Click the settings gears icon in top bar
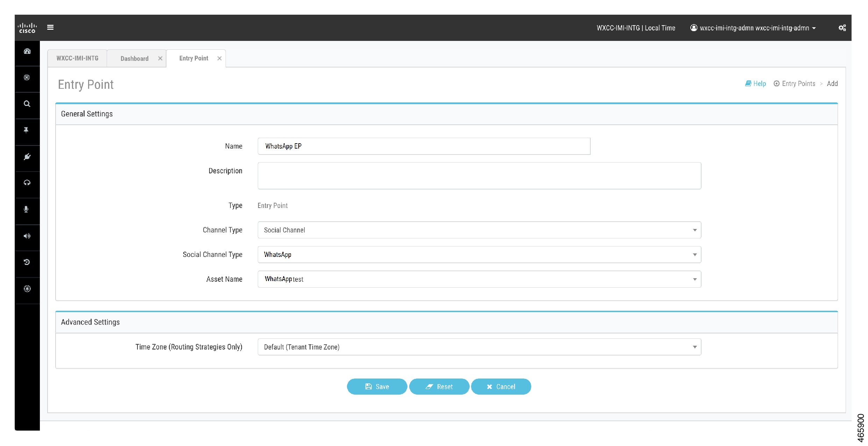 point(842,28)
